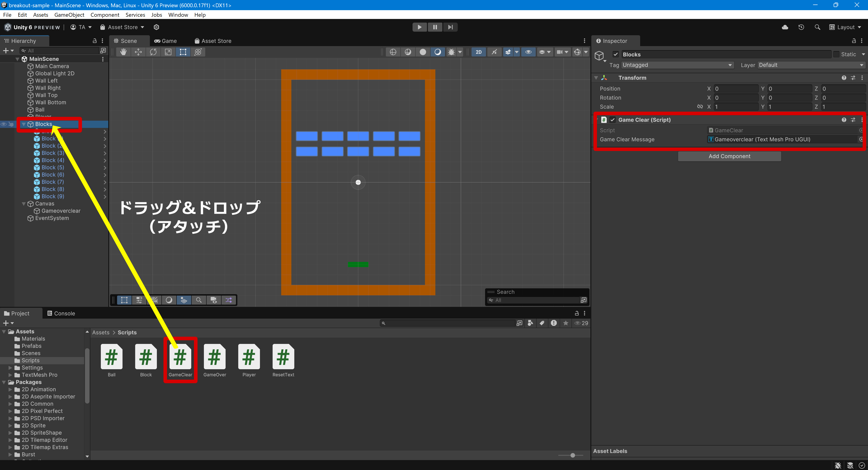
Task: Toggle 2D view mode
Action: click(x=479, y=52)
